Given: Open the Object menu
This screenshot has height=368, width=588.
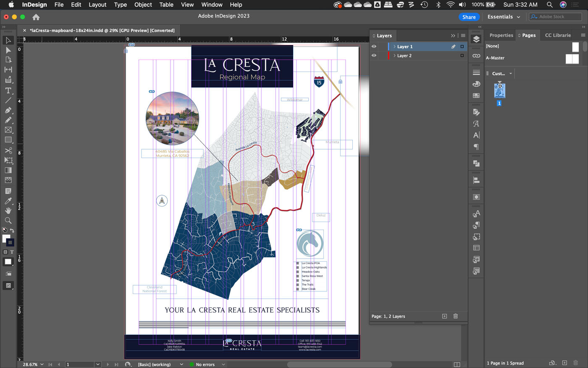Looking at the screenshot, I should 143,5.
